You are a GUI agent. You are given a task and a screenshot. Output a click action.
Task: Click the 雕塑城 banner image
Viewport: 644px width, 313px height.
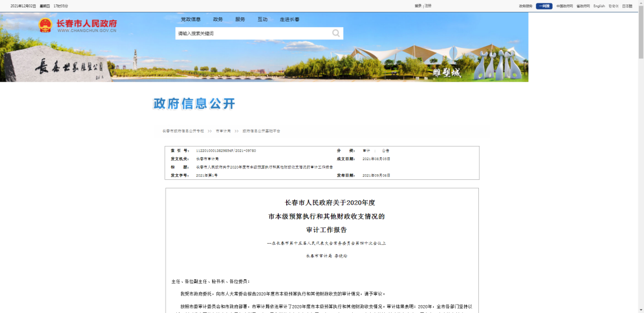tap(446, 73)
